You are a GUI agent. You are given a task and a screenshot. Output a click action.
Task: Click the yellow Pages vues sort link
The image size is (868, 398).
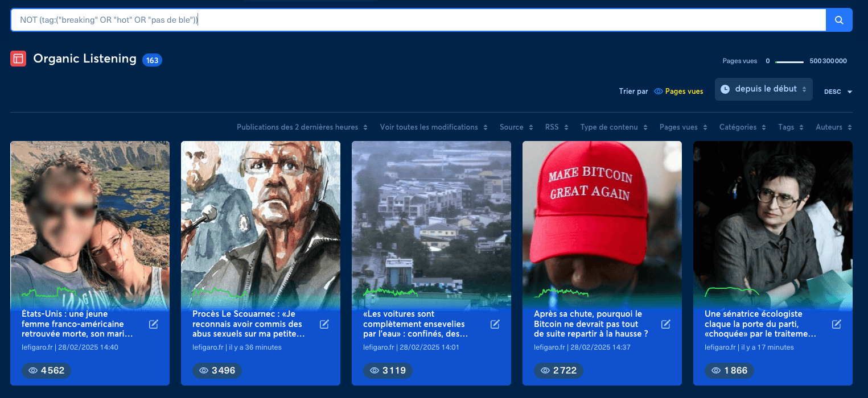pos(684,91)
